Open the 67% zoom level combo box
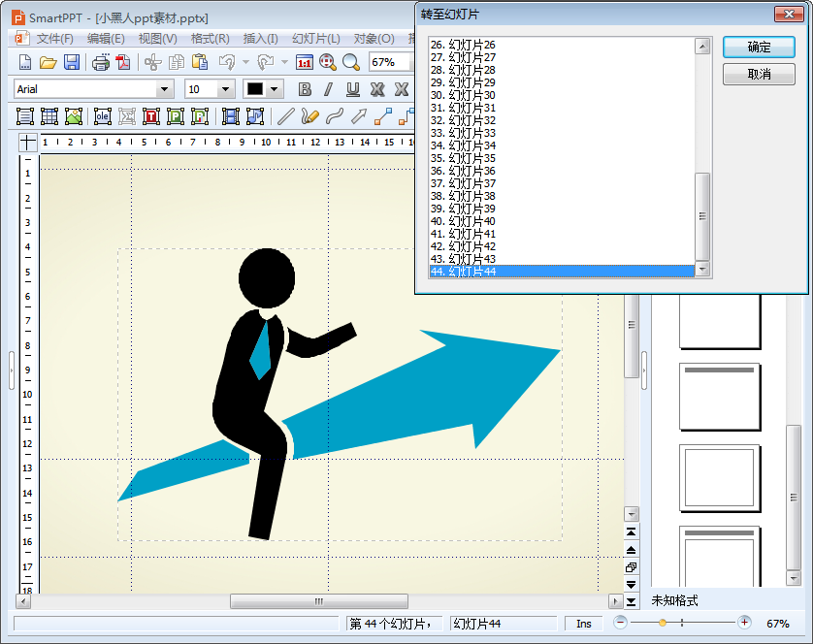Viewport: 813px width, 644px height. 391,62
